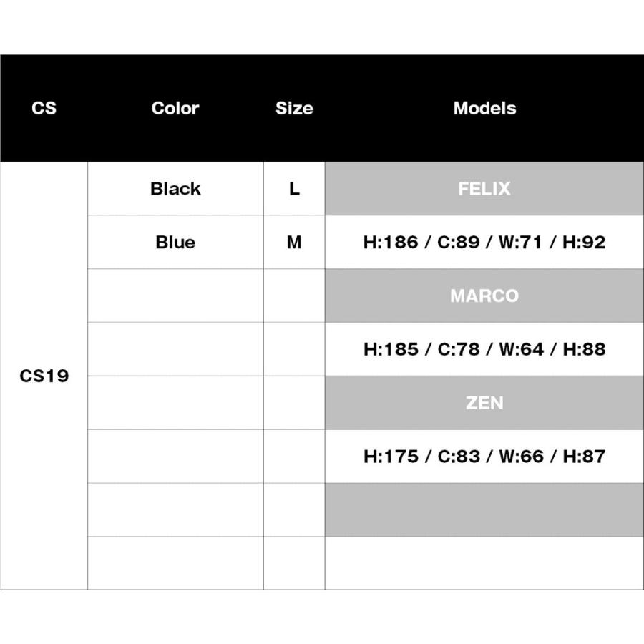Select the Black color cell
644x644 pixels.
pos(175,189)
